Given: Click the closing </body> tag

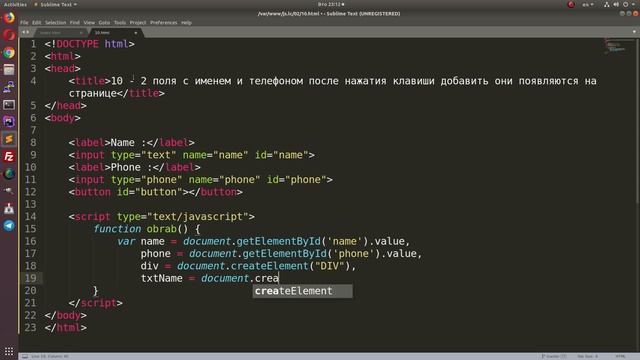Looking at the screenshot, I should 66,316.
